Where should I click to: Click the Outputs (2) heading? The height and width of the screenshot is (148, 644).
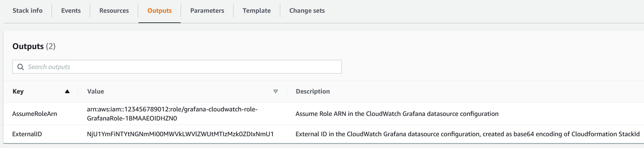[x=34, y=46]
